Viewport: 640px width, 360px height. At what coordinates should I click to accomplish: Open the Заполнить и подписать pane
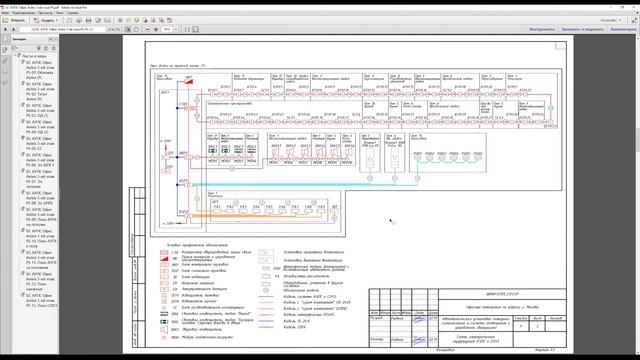click(x=582, y=29)
